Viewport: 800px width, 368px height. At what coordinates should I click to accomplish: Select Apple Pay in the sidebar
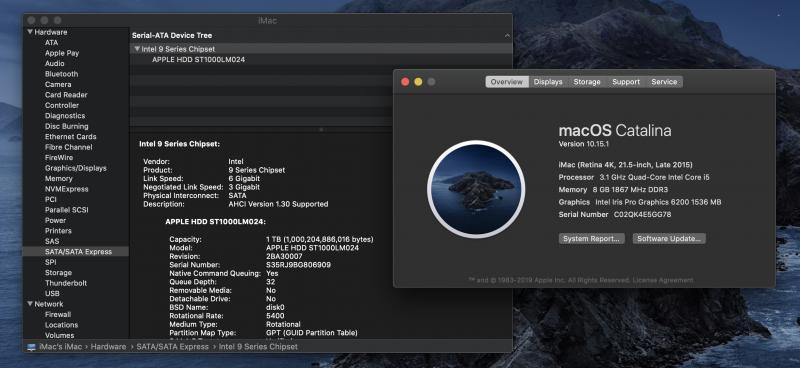tap(62, 53)
